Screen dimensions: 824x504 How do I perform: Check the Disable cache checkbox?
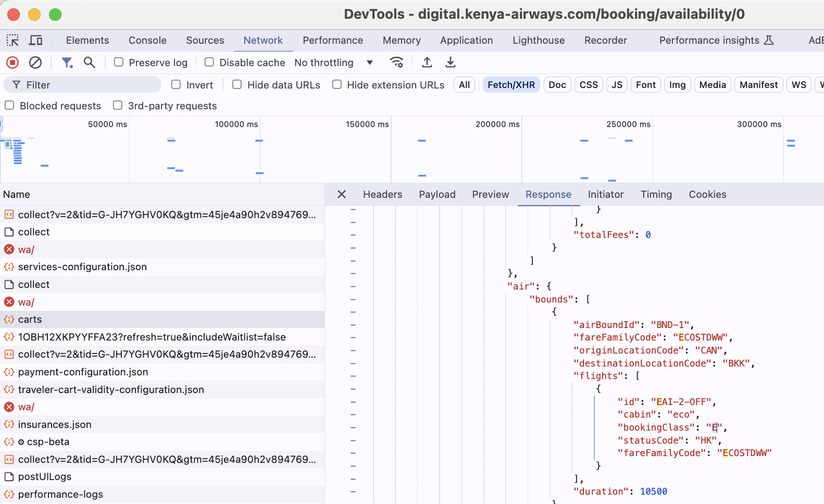tap(209, 62)
